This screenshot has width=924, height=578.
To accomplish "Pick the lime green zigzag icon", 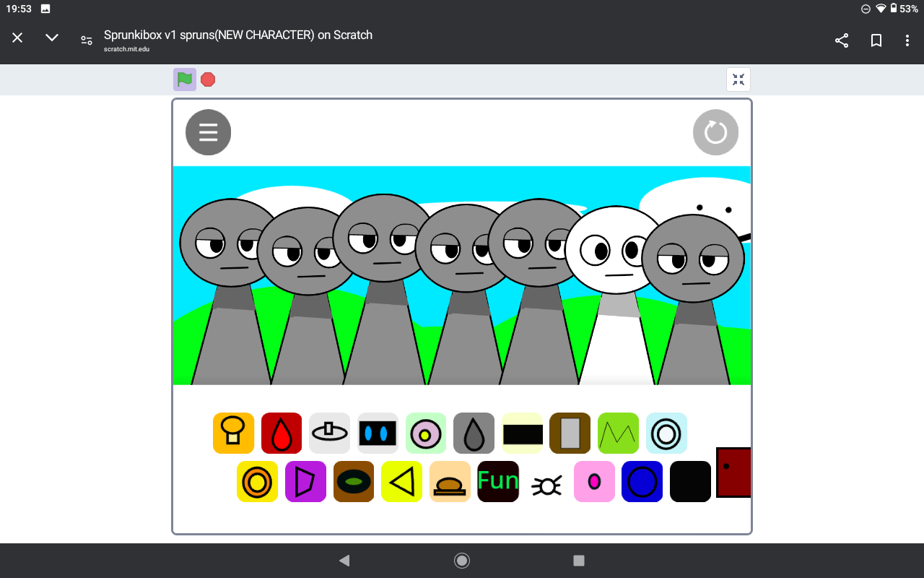I will [618, 433].
